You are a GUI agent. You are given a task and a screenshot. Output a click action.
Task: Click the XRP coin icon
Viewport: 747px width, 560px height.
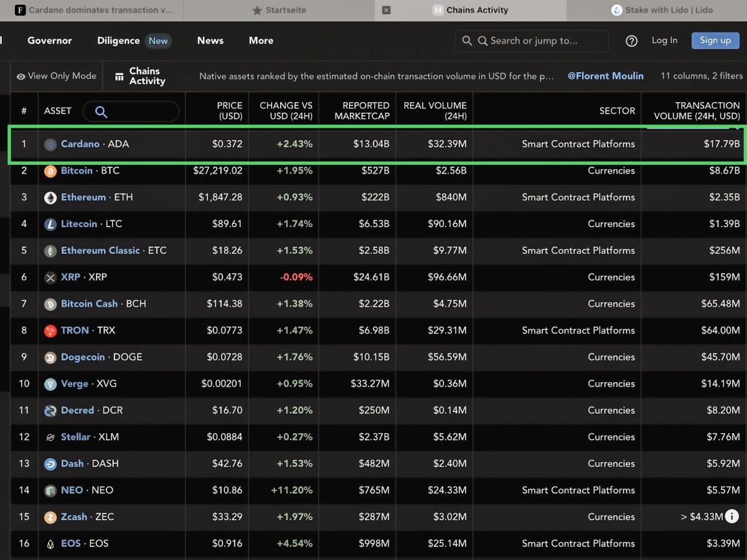[x=50, y=278]
